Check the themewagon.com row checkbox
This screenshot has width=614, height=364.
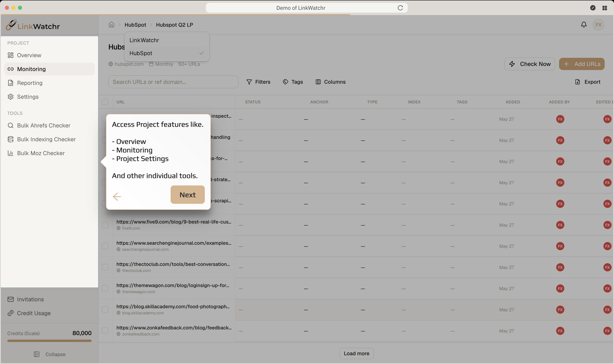click(105, 288)
